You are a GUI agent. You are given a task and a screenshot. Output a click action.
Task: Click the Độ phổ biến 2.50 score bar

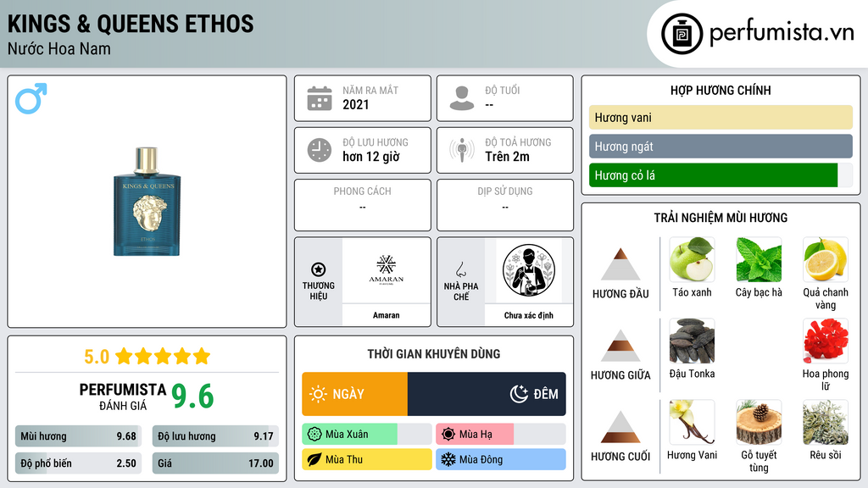(x=78, y=463)
